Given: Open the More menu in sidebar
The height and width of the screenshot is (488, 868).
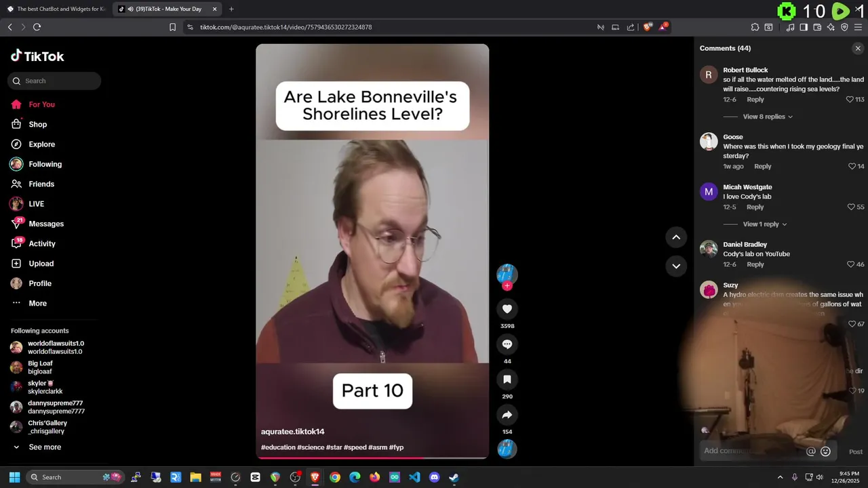Looking at the screenshot, I should tap(37, 304).
